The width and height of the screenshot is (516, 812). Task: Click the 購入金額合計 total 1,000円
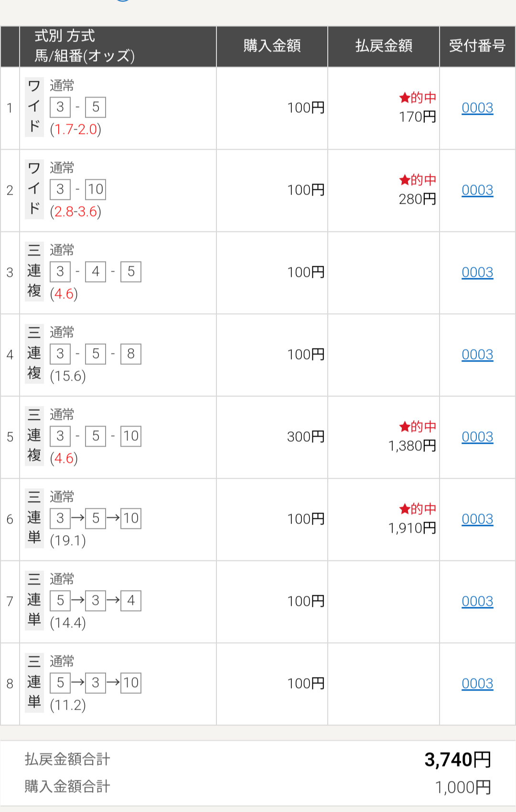[463, 787]
